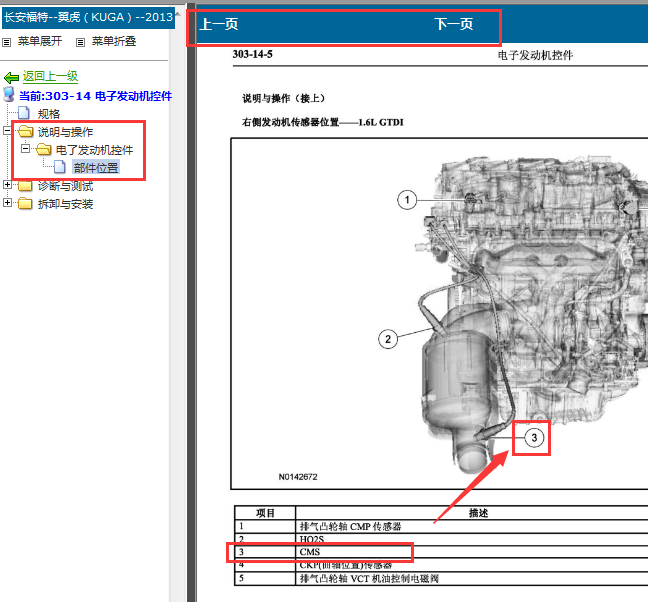The width and height of the screenshot is (648, 602).
Task: Click table row 排气凸轮轴 VCT 机油控制电磁阀
Action: point(441,578)
